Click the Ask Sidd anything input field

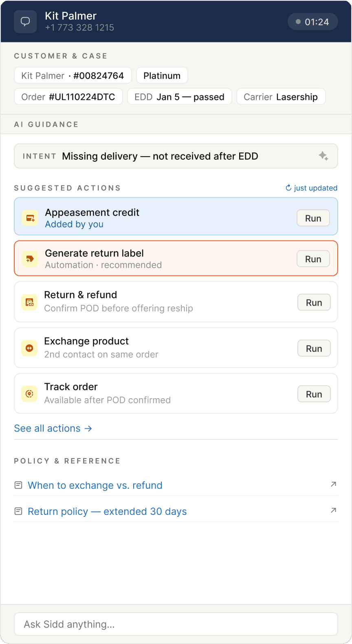click(176, 624)
